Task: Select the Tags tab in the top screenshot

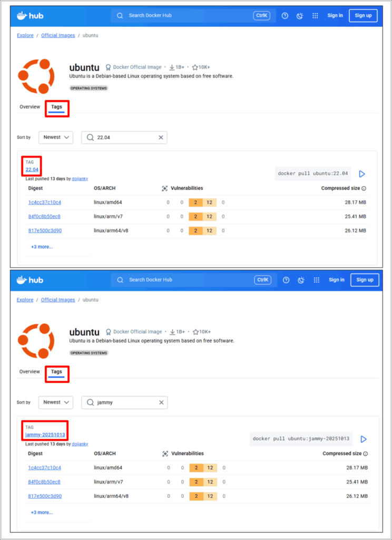Action: pos(56,107)
